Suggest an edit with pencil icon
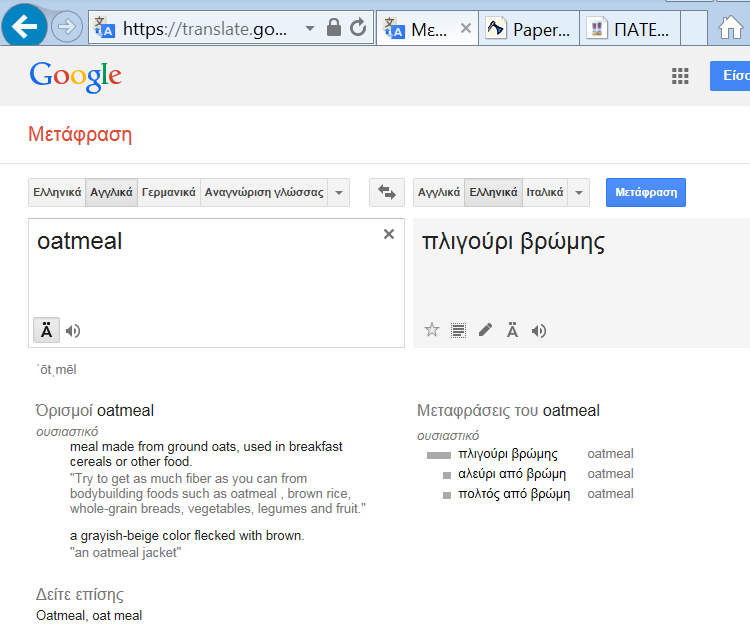 tap(485, 330)
